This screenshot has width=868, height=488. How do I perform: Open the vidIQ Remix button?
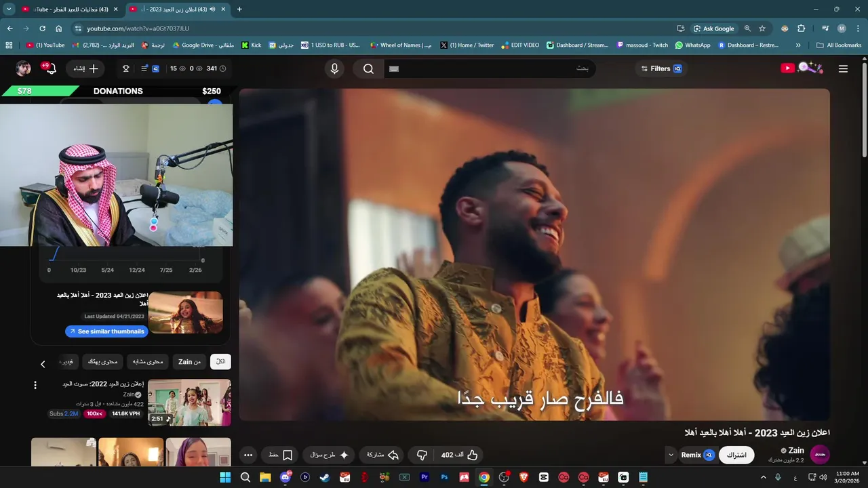(697, 455)
